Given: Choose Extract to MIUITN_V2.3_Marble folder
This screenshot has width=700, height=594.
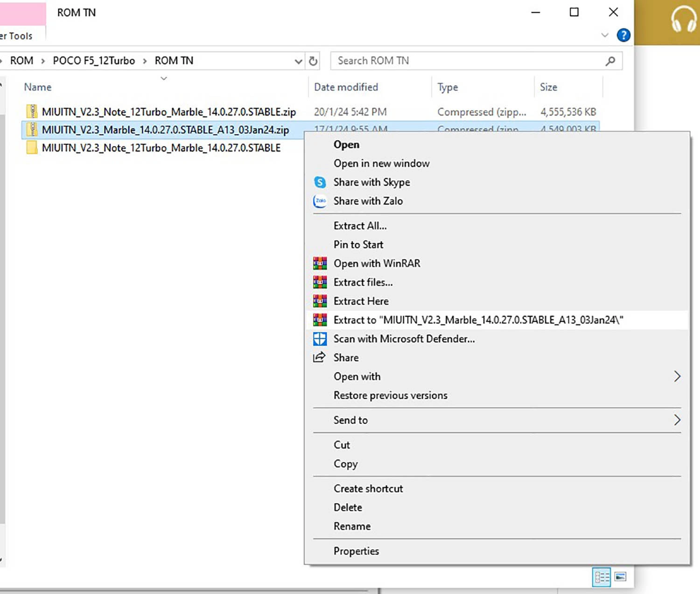Looking at the screenshot, I should [x=478, y=320].
